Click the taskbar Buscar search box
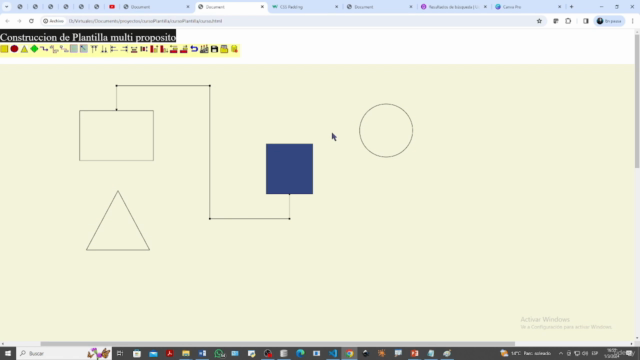Screen dimensions: 640x360 (64, 353)
